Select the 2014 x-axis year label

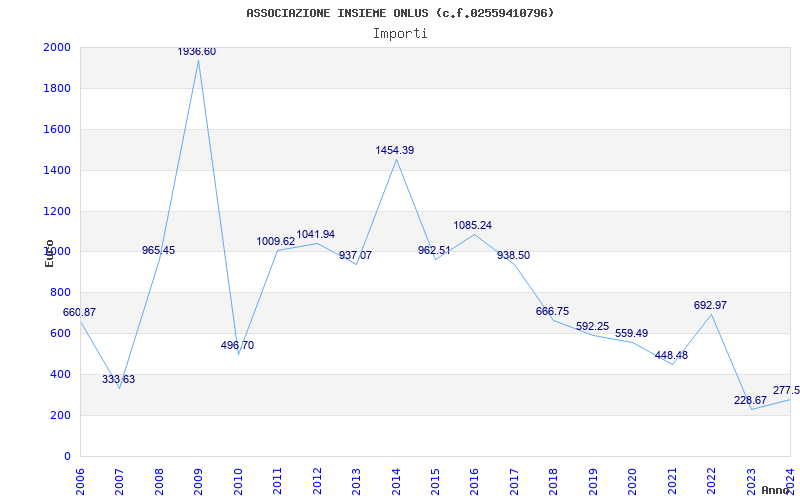pos(396,480)
